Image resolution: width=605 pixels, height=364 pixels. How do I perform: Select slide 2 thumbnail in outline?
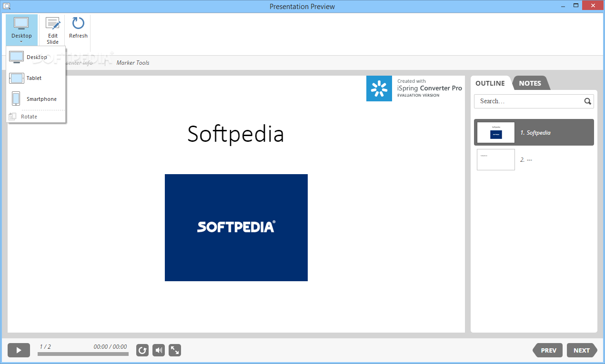point(496,159)
